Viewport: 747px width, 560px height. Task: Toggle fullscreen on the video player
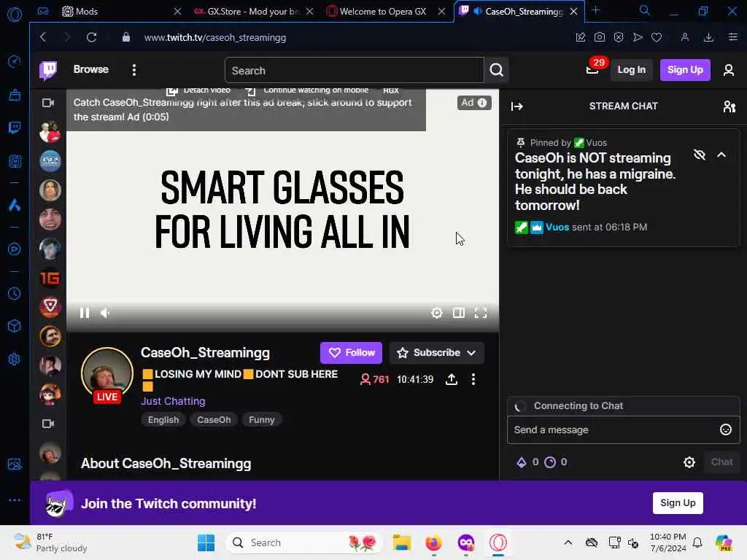[x=481, y=313]
